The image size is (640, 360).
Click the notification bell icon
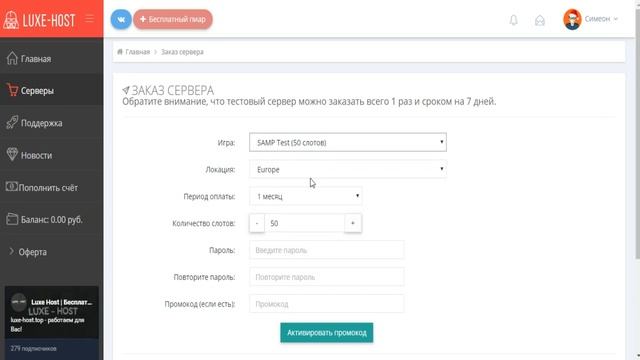click(x=513, y=20)
